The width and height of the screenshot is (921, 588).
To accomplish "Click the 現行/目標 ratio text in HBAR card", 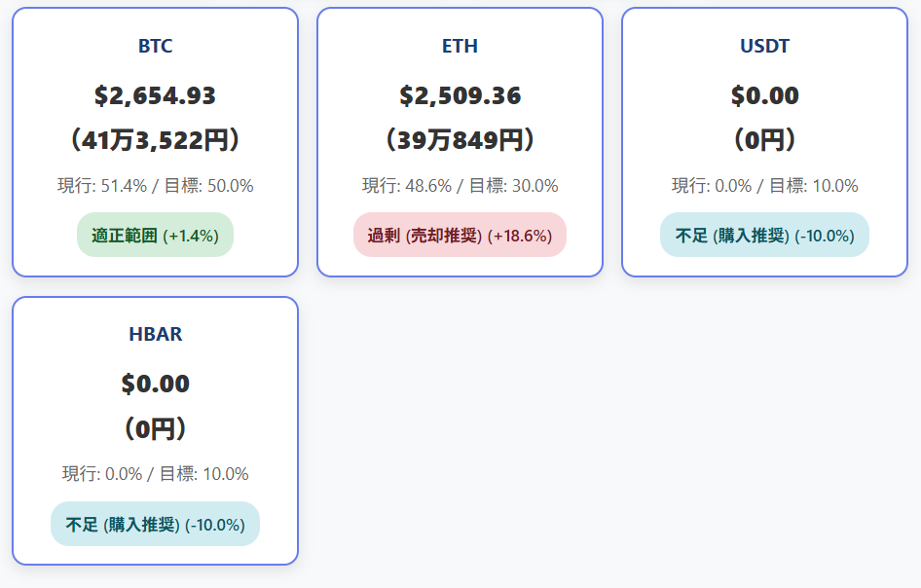I will tap(155, 474).
